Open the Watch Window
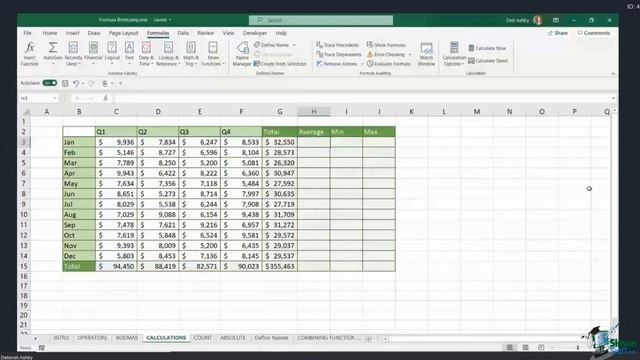Image resolution: width=640 pixels, height=360 pixels. [x=426, y=53]
